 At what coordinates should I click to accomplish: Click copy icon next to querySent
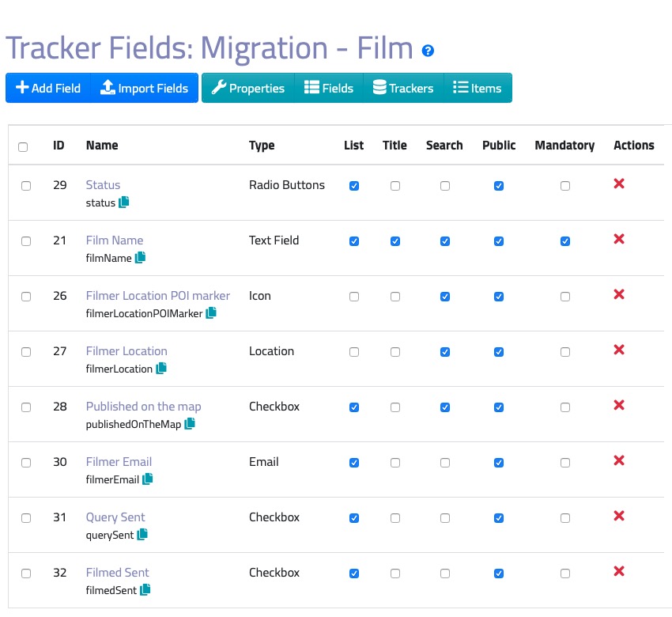pyautogui.click(x=142, y=535)
